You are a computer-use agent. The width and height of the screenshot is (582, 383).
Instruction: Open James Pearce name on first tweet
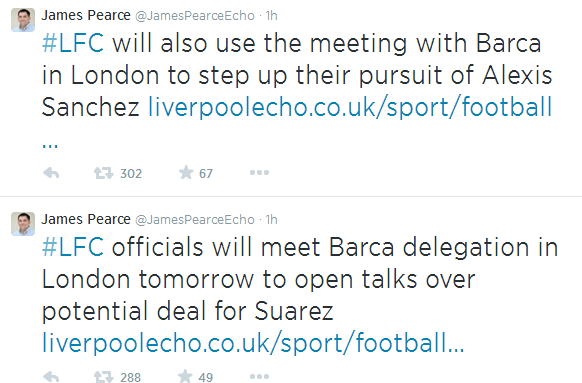tap(86, 15)
